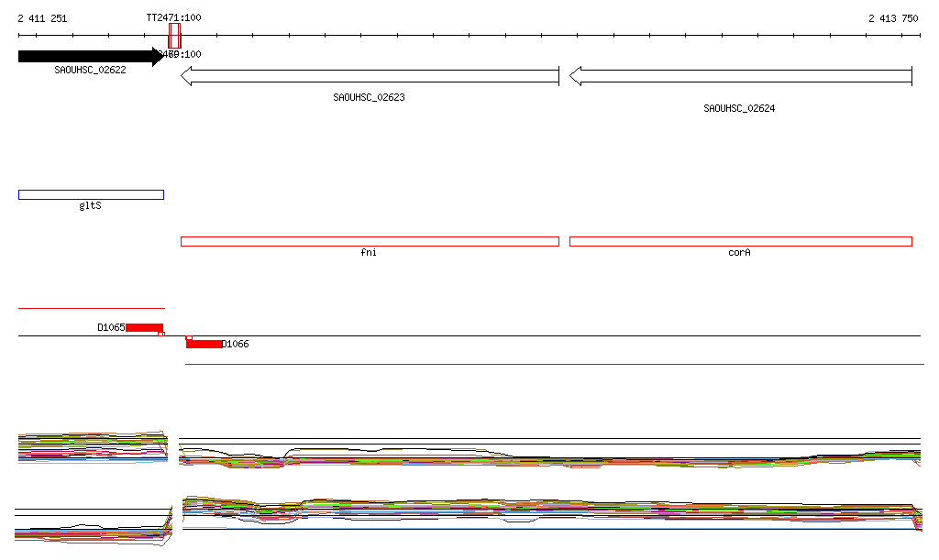Screen dimensions: 939x560
Task: Click the SAOUHSC_02624 label text
Action: coord(739,108)
